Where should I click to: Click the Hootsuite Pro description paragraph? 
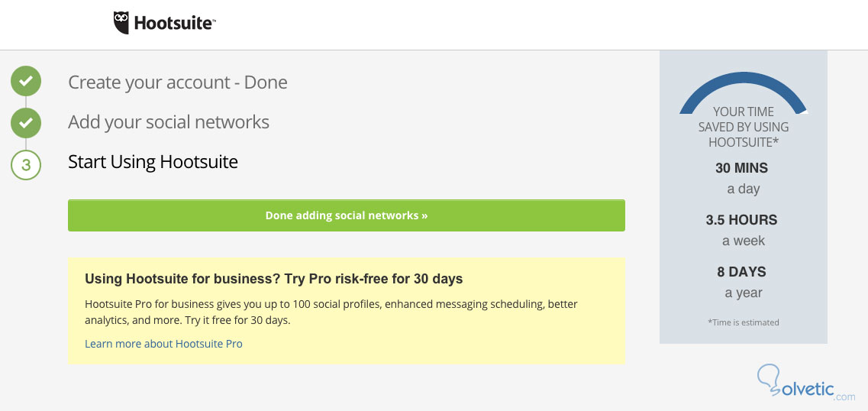(x=331, y=312)
